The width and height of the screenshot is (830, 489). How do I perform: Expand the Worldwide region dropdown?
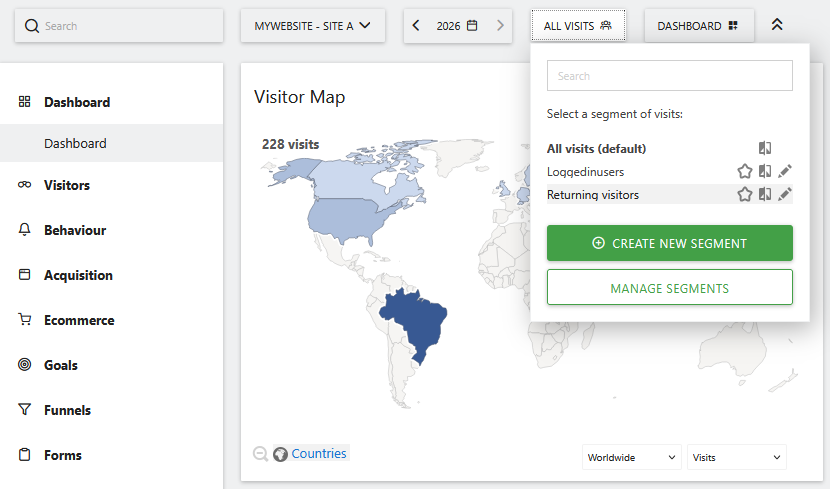click(631, 457)
